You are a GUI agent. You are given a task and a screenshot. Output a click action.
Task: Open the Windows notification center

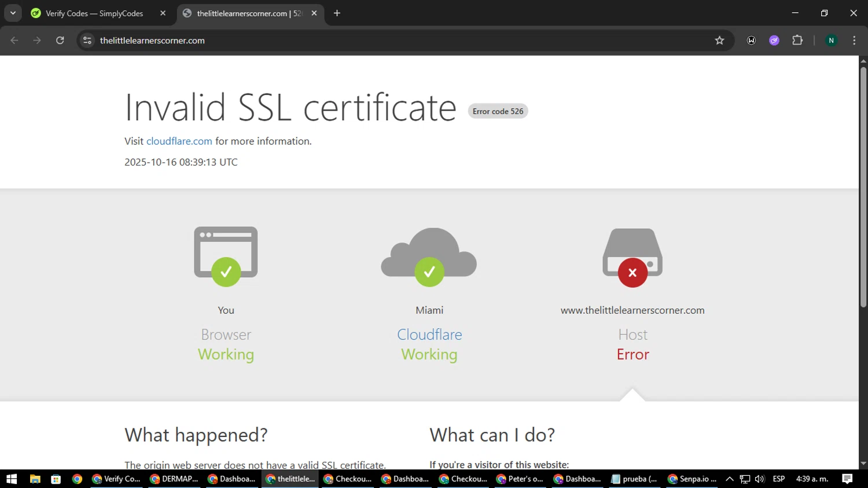click(x=847, y=479)
